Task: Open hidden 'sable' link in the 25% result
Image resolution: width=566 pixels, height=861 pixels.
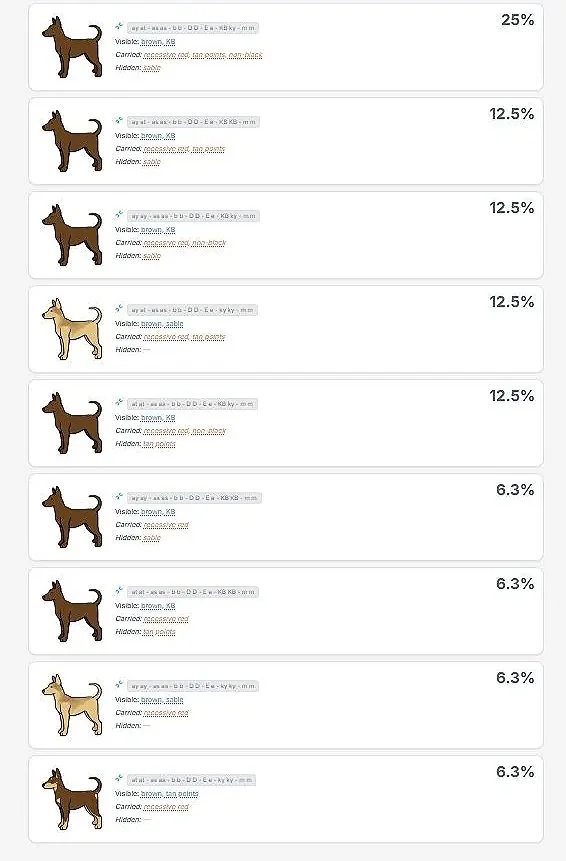Action: (152, 68)
